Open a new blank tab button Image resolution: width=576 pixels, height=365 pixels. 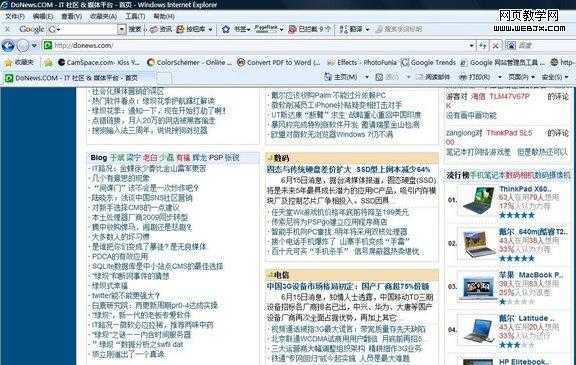(164, 78)
